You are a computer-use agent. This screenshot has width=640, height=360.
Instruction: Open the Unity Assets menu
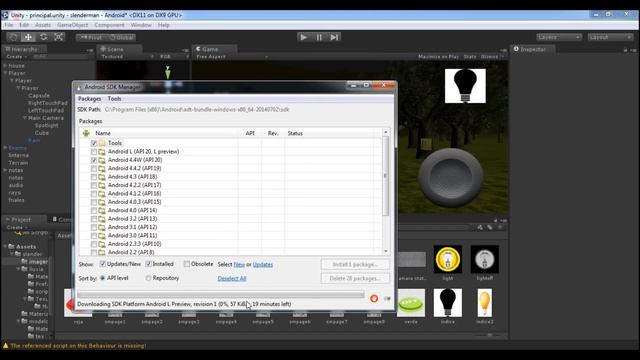(x=43, y=25)
